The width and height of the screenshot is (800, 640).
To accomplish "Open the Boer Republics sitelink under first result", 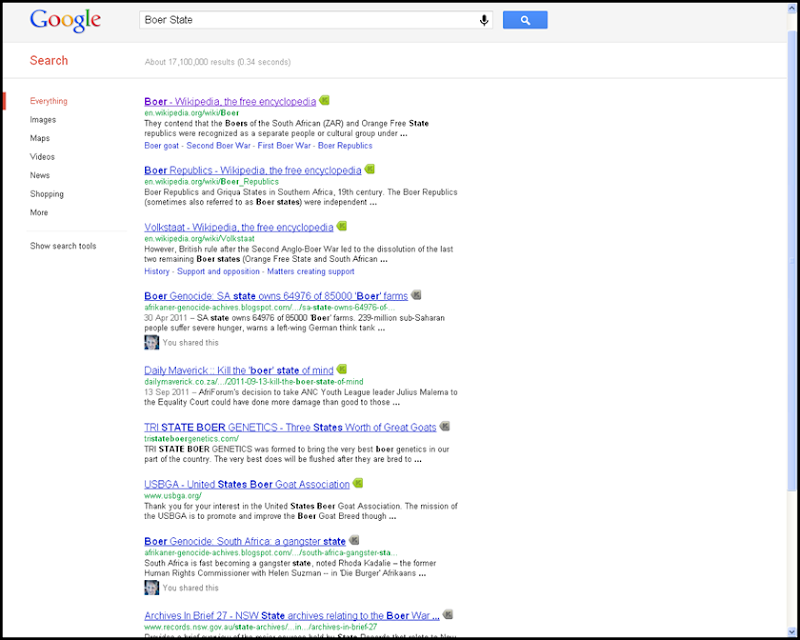I will (x=345, y=146).
